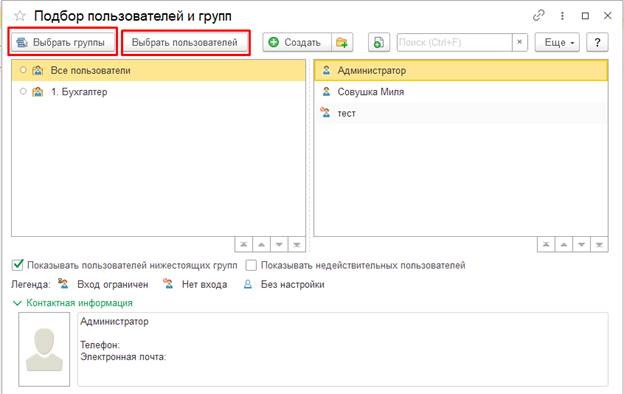Open the 'Еще' dropdown menu
This screenshot has width=624, height=394.
[x=557, y=42]
